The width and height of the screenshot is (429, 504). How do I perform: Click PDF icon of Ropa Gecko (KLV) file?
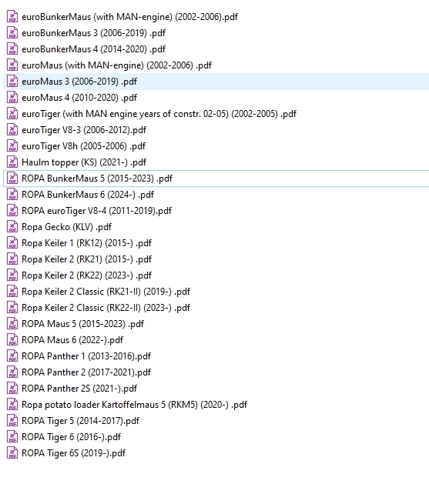(x=12, y=226)
